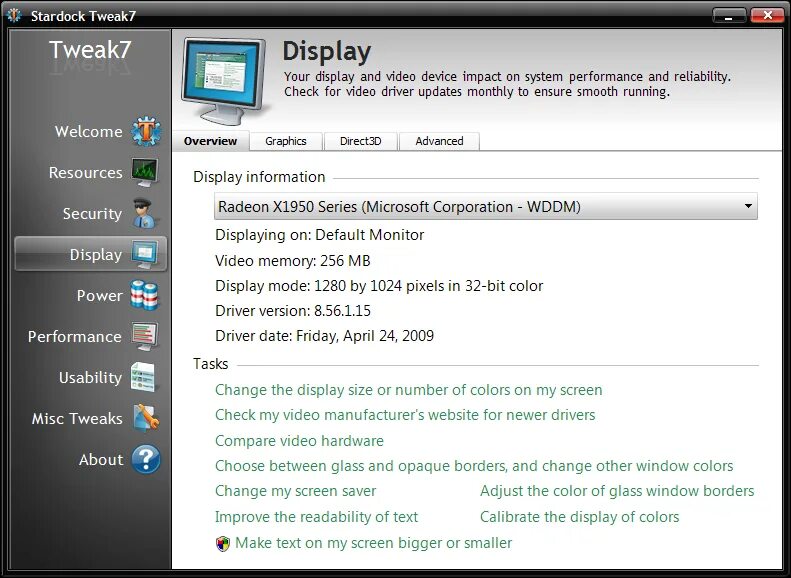Click the Welcome gear icon in sidebar
This screenshot has width=791, height=578.
pyautogui.click(x=146, y=132)
